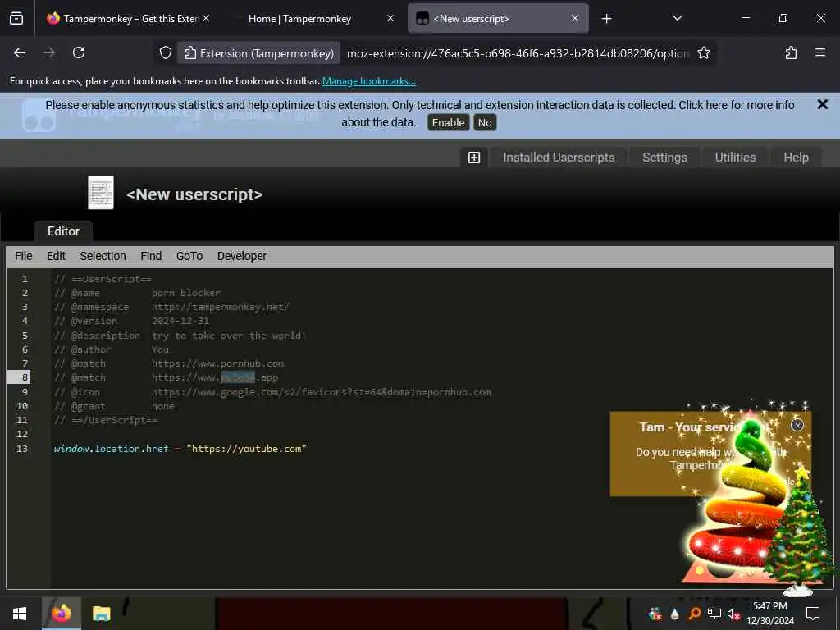This screenshot has width=840, height=630.
Task: Click the 2024-12-31 version value
Action: pyautogui.click(x=180, y=321)
